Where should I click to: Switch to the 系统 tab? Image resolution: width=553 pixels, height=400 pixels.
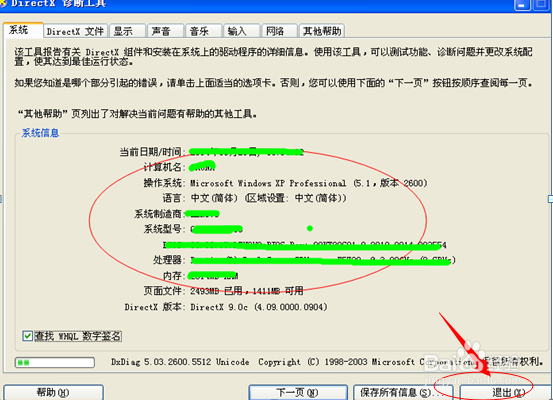[23, 30]
